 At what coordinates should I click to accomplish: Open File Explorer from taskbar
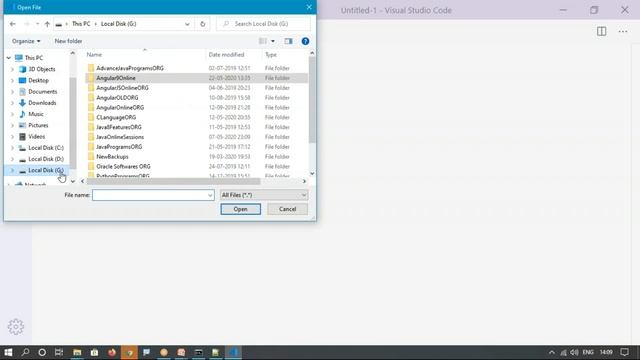(77, 352)
